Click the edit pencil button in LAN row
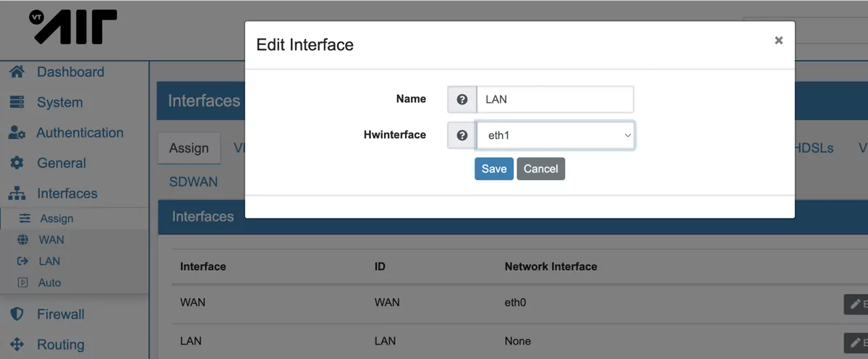This screenshot has height=359, width=868. (x=856, y=342)
